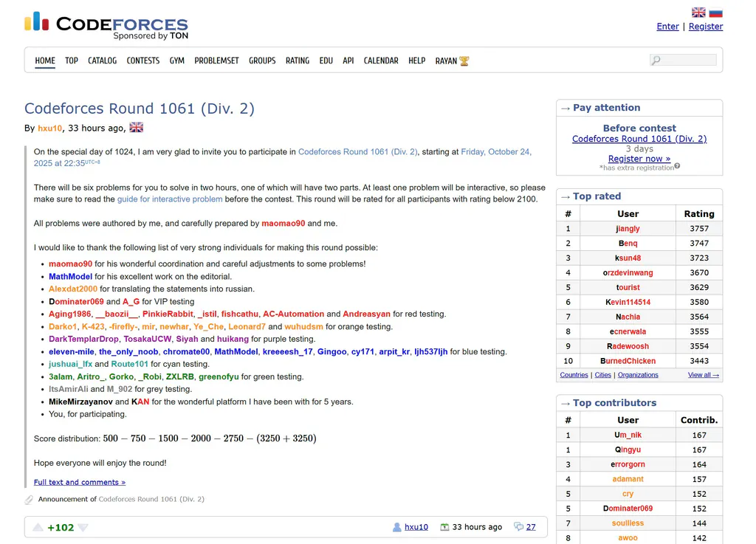This screenshot has width=756, height=544.
Task: Open the Countries ranking link
Action: pos(574,375)
